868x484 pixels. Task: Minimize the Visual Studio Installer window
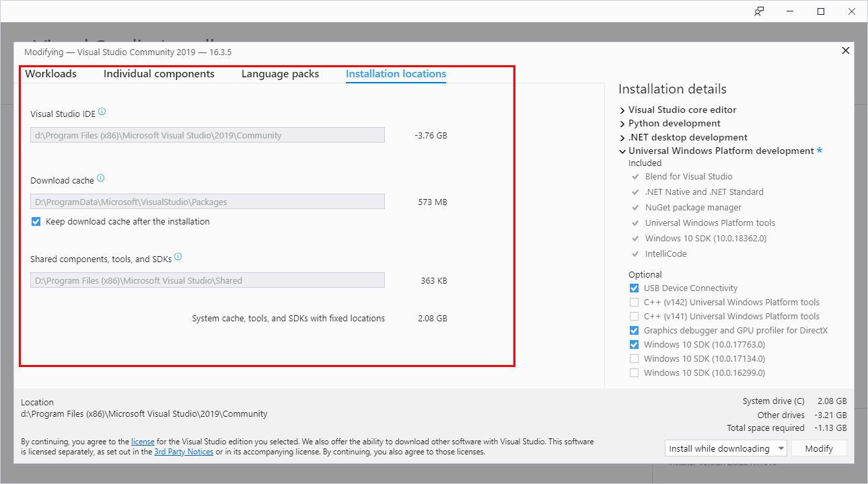tap(790, 11)
